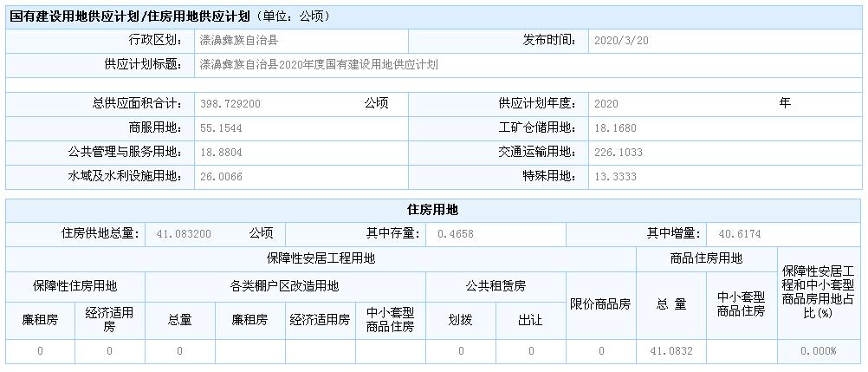This screenshot has height=372, width=868.
Task: Click the 保障性住房用地 subheader
Action: click(x=75, y=286)
